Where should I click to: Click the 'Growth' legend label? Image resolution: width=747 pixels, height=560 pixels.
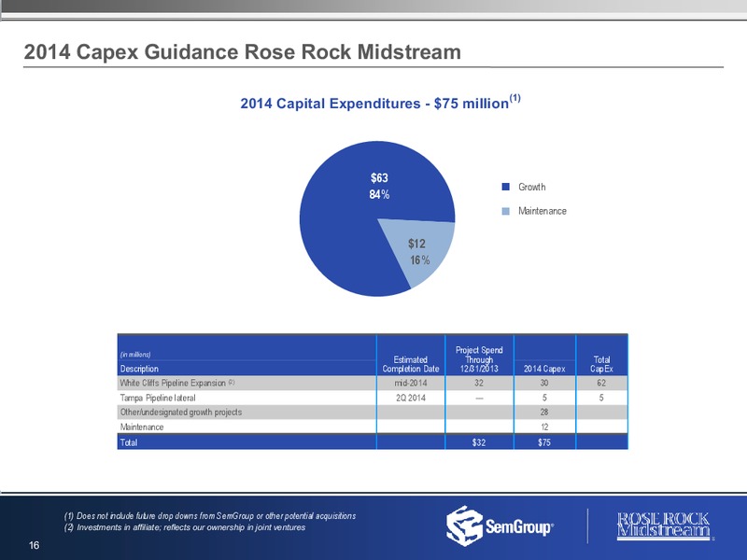[x=531, y=188]
